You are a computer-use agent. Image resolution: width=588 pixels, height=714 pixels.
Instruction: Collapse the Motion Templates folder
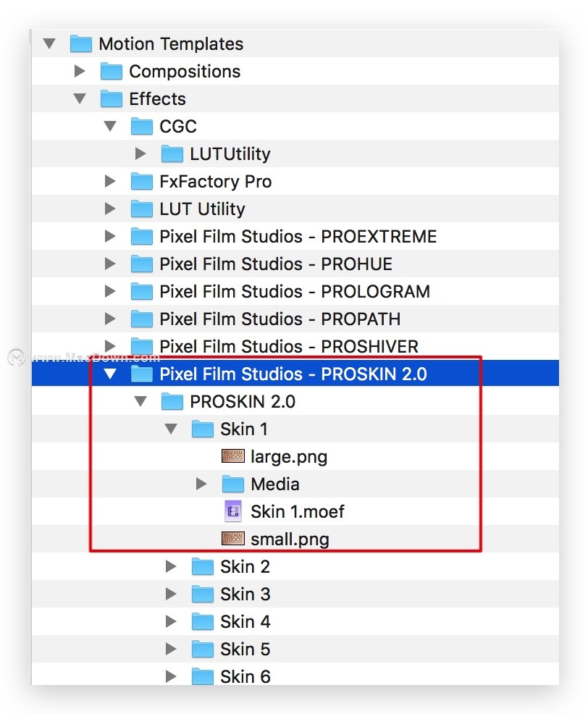click(x=49, y=43)
